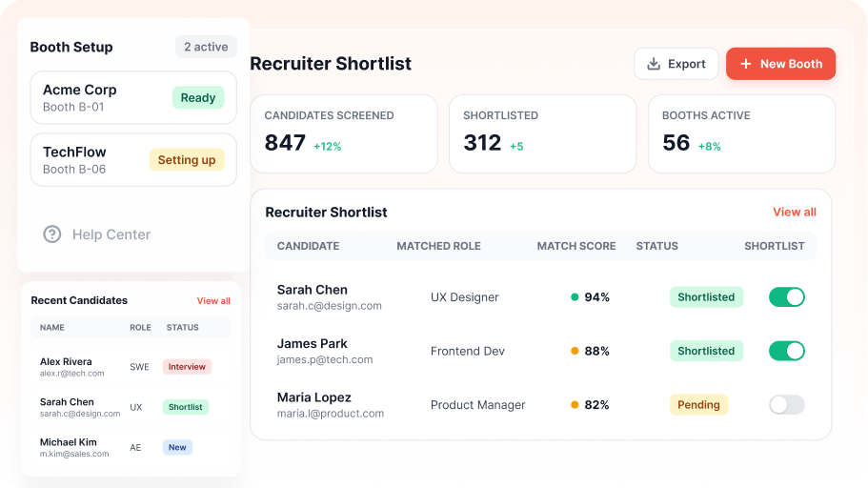Click the plus icon on New Booth
868x488 pixels.
point(746,64)
